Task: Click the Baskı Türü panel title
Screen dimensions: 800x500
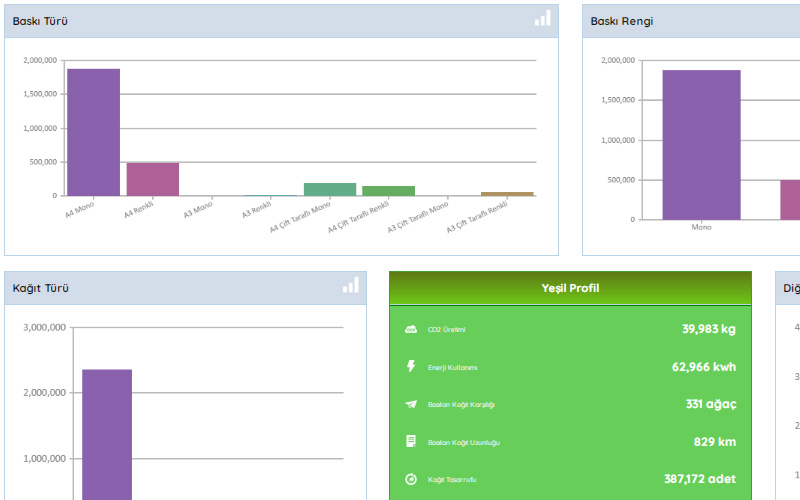Action: coord(40,21)
